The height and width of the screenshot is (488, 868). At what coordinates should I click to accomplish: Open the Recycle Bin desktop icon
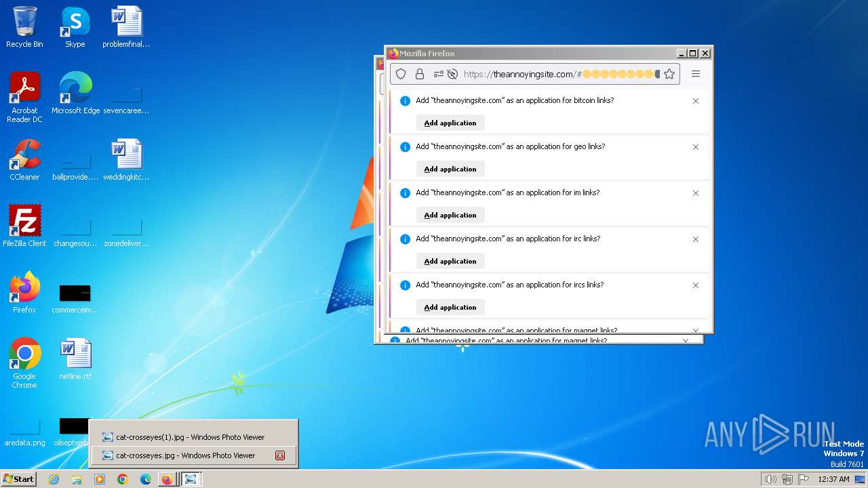click(24, 27)
